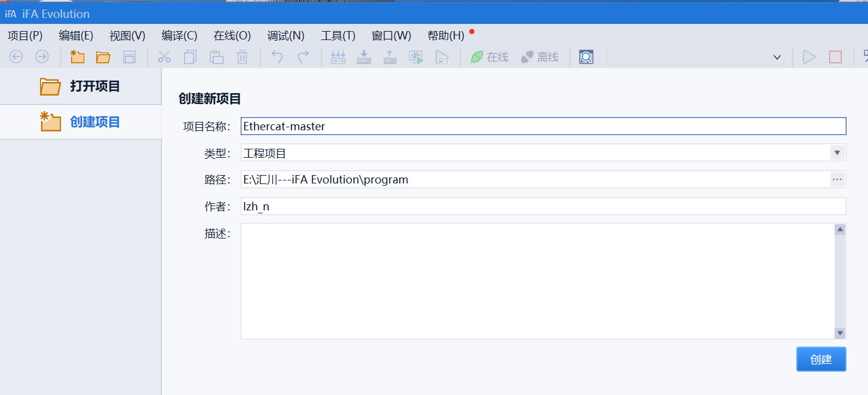Open the 工具(T) menu

point(338,36)
